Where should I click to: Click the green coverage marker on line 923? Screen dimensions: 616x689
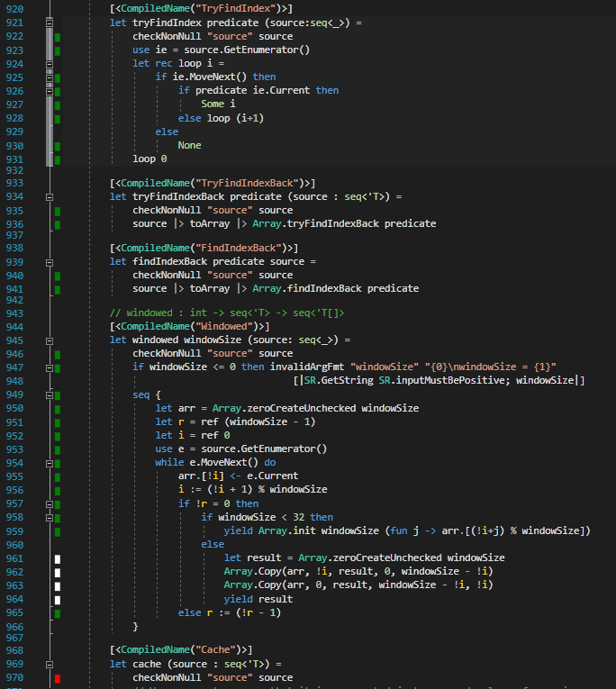(58, 51)
